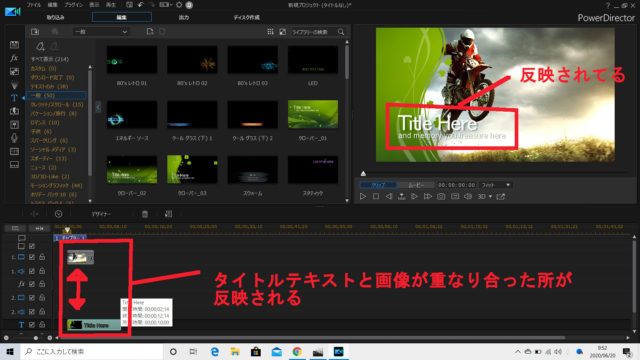The width and height of the screenshot is (640, 360).
Task: Click the library search magnifier icon
Action: [x=341, y=31]
